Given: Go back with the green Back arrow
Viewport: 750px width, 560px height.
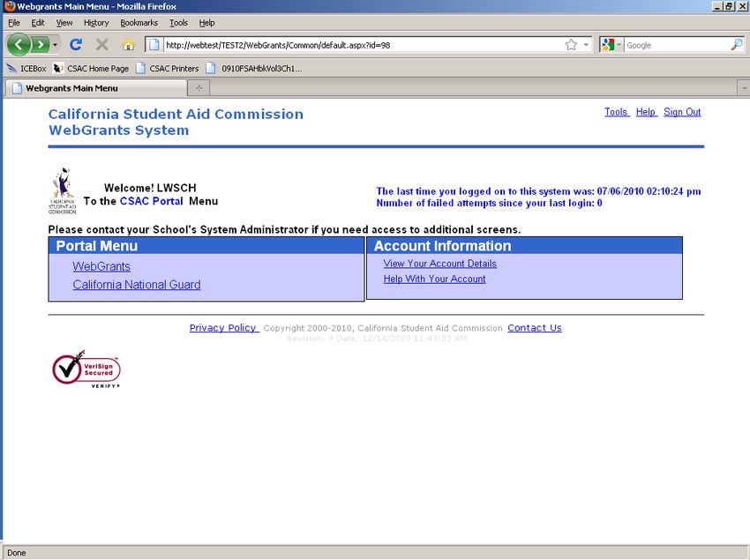Looking at the screenshot, I should (19, 45).
